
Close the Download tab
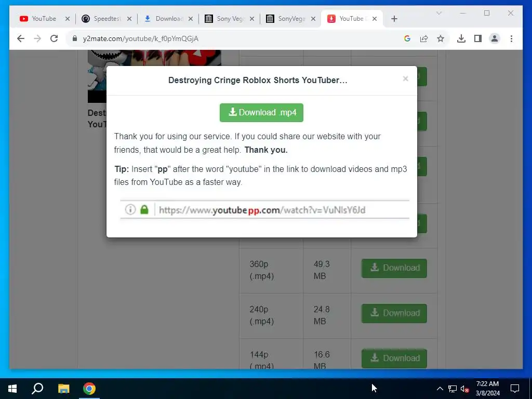191,19
